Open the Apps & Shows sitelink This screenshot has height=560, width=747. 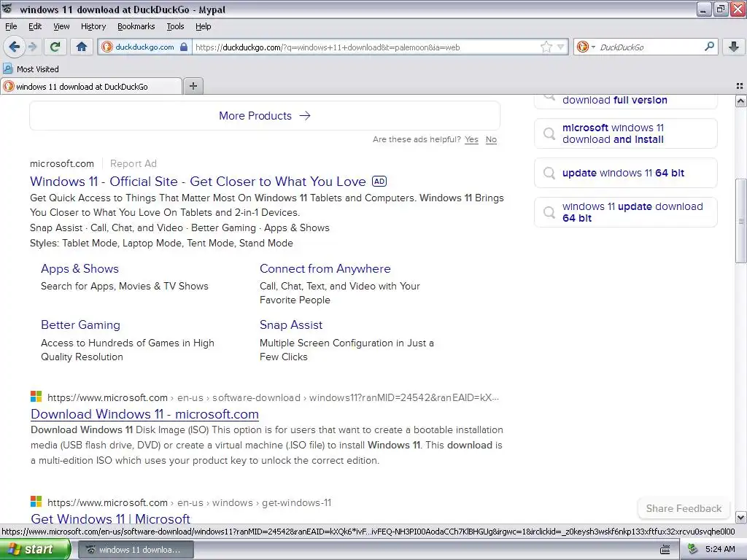point(80,268)
